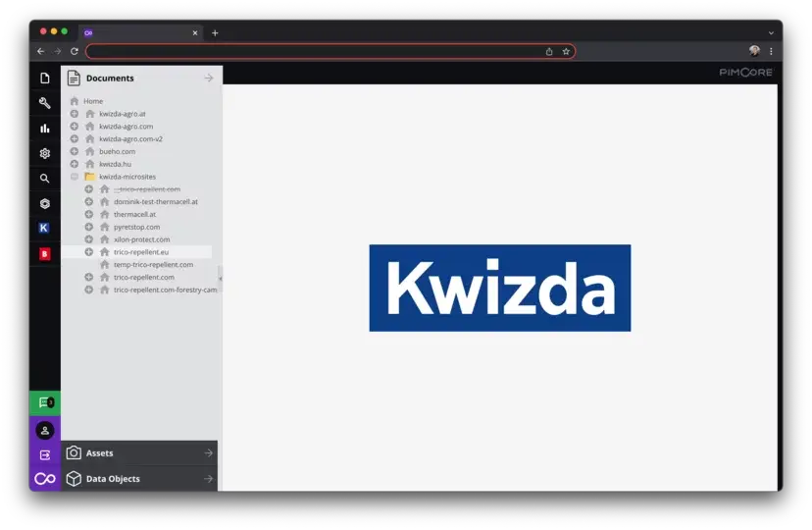Expand the xilon-protect.com tree node

(89, 239)
